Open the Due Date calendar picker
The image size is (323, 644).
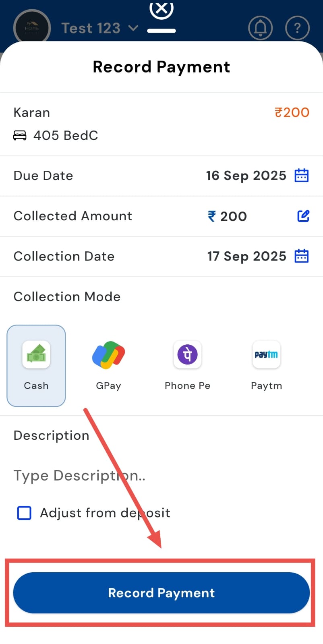pyautogui.click(x=302, y=176)
